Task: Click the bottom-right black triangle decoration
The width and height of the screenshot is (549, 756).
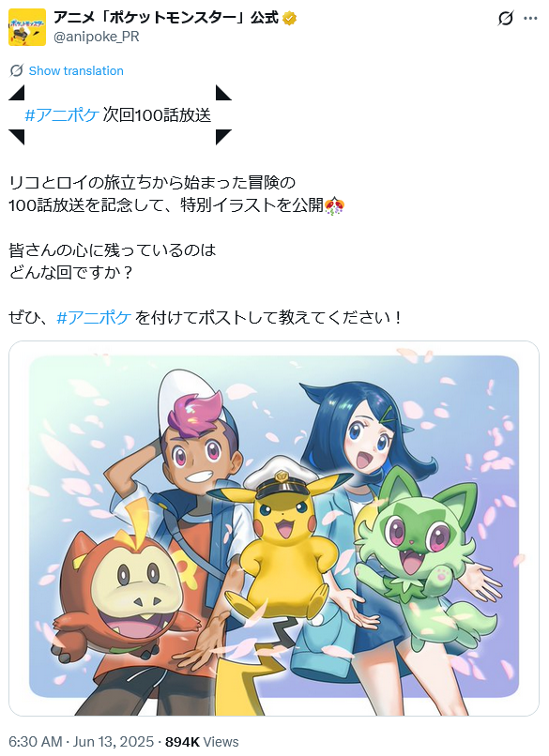Action: click(223, 137)
